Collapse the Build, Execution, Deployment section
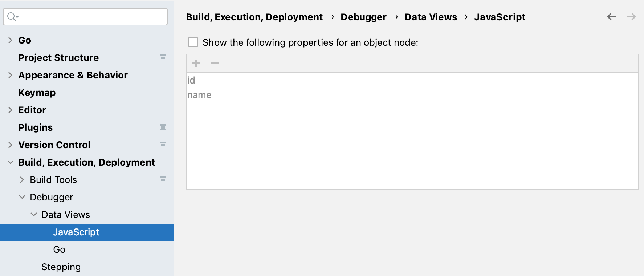 (11, 162)
